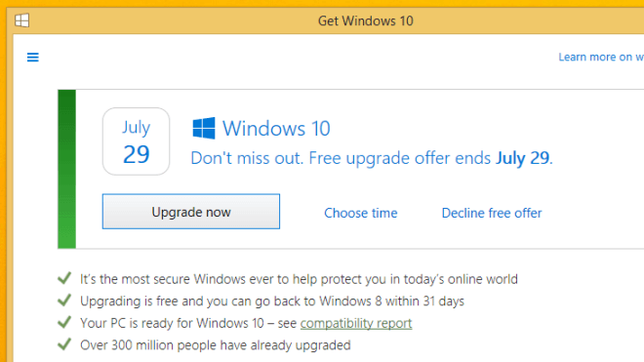Screen dimensions: 644x362
Task: Click checkmark beside Upgrading is free line
Action: 64,301
